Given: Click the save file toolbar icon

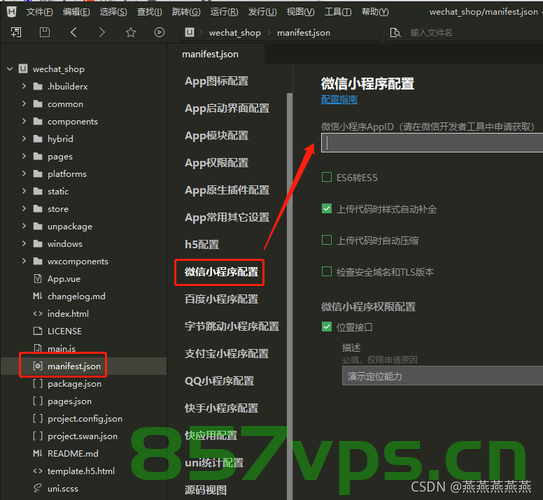Looking at the screenshot, I should pyautogui.click(x=45, y=33).
